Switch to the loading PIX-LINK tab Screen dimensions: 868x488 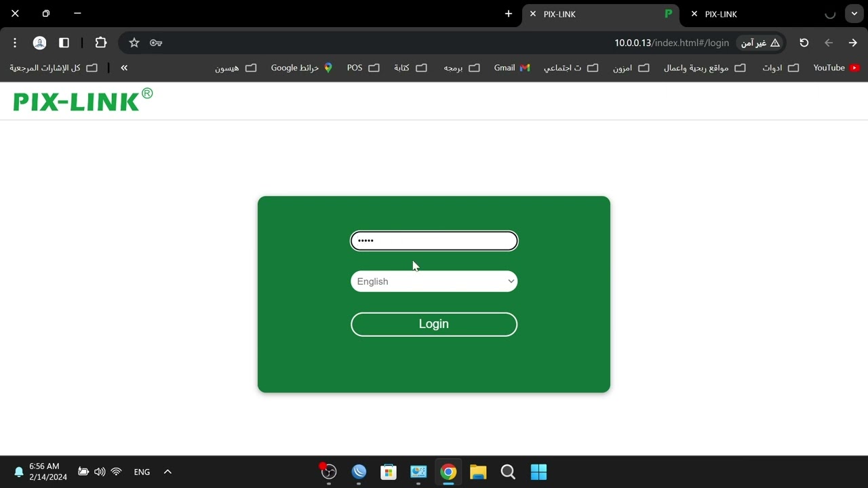(763, 14)
